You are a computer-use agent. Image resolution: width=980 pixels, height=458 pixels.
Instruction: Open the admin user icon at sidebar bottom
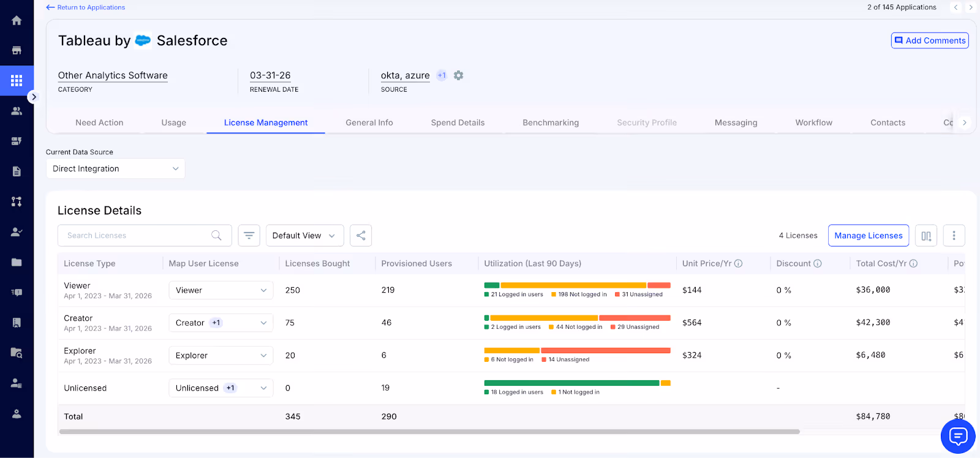pos(17,413)
